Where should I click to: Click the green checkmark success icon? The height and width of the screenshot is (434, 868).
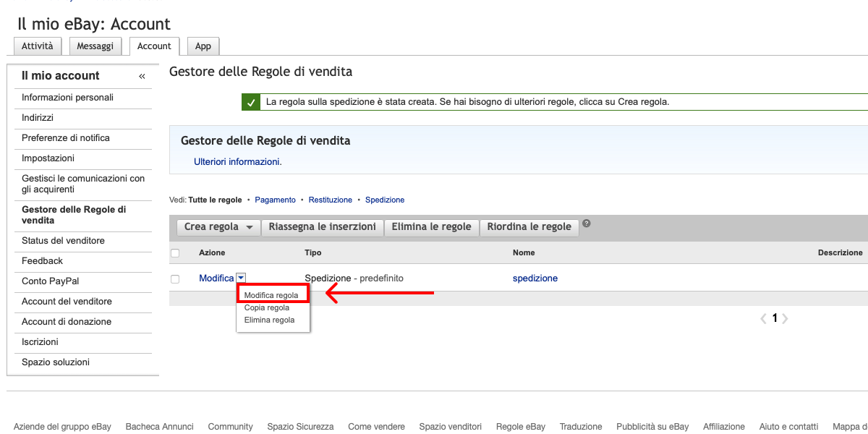coord(251,102)
